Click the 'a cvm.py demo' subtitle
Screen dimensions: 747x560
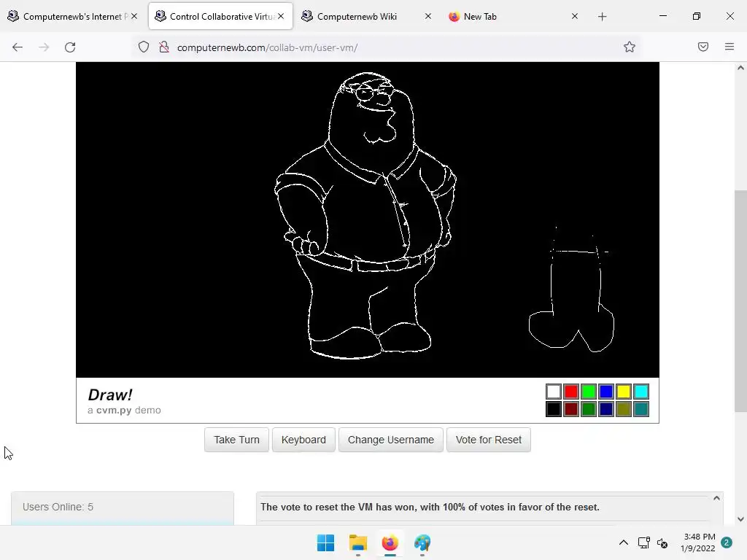[124, 410]
